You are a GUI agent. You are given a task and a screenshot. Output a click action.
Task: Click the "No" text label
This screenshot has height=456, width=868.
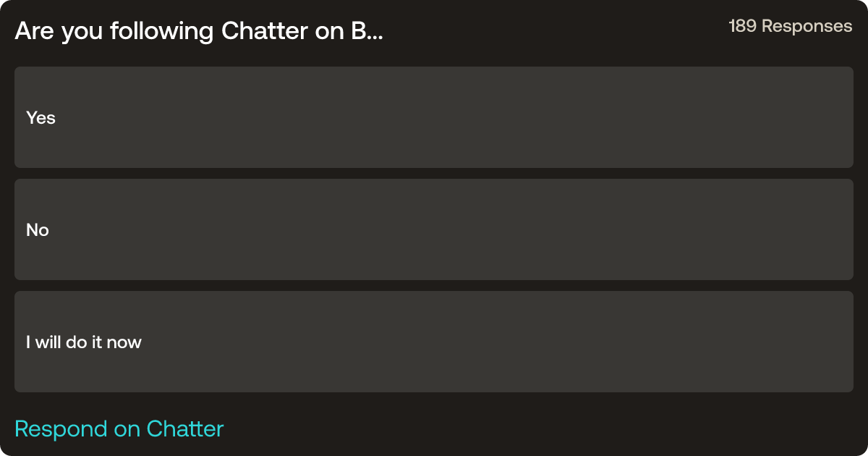point(38,230)
